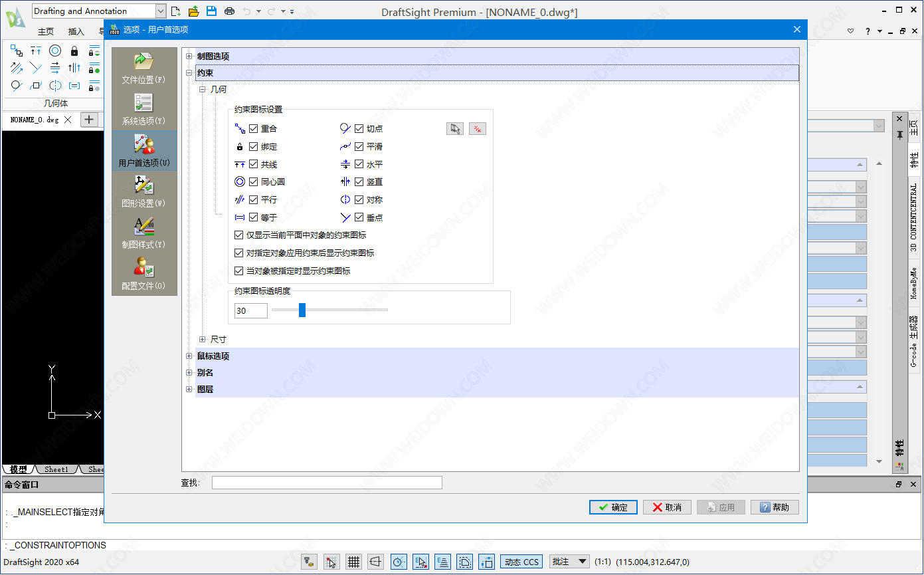This screenshot has height=575, width=924.
Task: Expand the 别名 tree node
Action: [x=189, y=373]
